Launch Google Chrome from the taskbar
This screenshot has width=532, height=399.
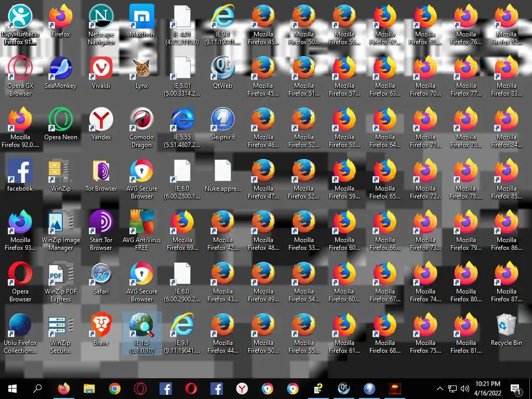(x=115, y=389)
